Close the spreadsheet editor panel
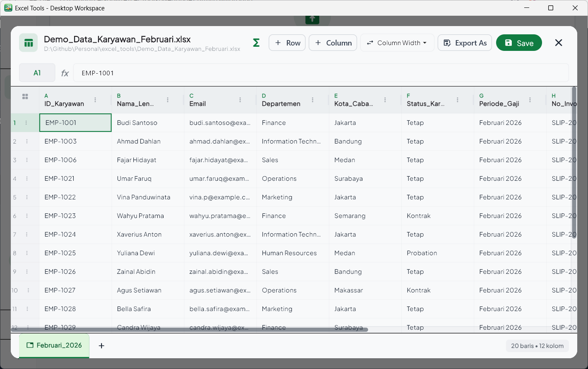 pos(559,43)
